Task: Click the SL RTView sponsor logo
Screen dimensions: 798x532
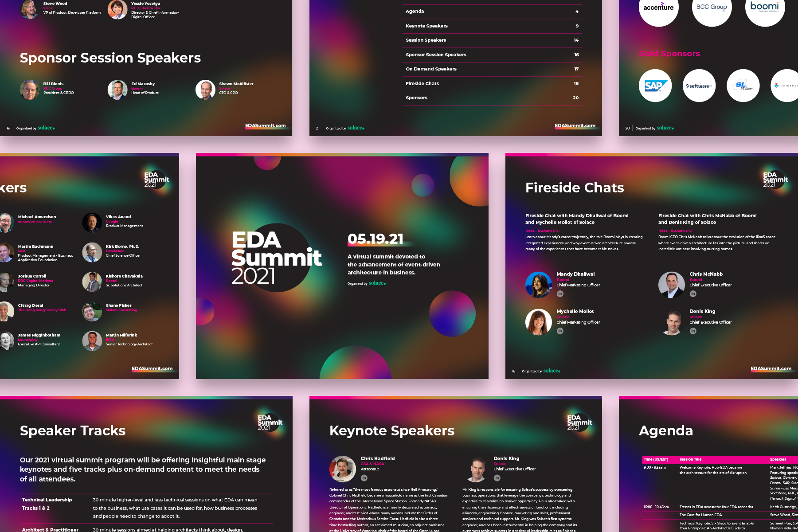Action: point(743,86)
